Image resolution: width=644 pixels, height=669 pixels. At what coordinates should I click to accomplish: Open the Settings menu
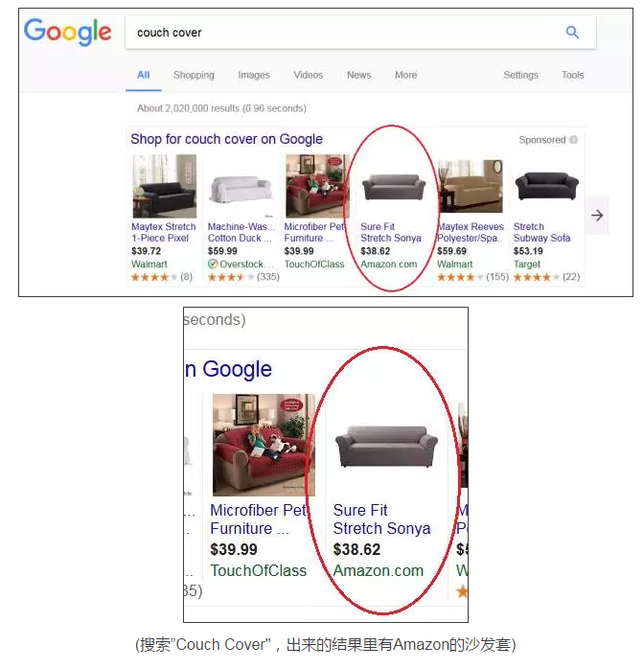coord(520,75)
